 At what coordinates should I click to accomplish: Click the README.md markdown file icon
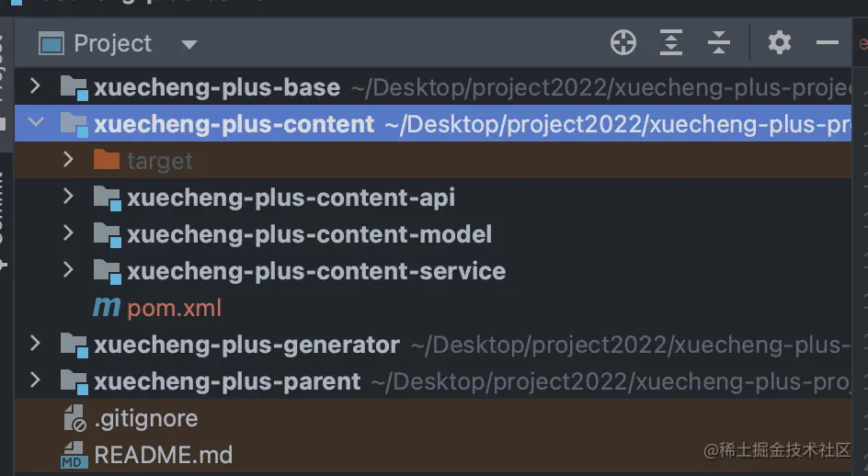tap(74, 455)
